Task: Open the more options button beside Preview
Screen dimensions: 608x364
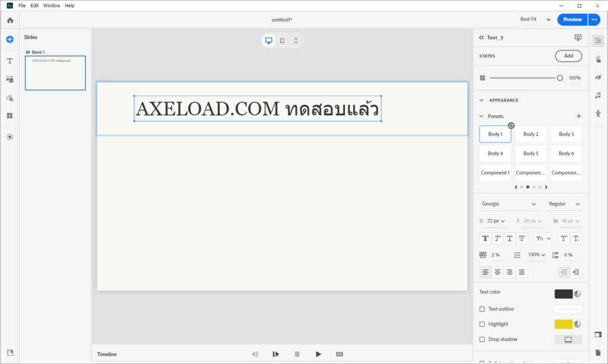Action: (594, 20)
